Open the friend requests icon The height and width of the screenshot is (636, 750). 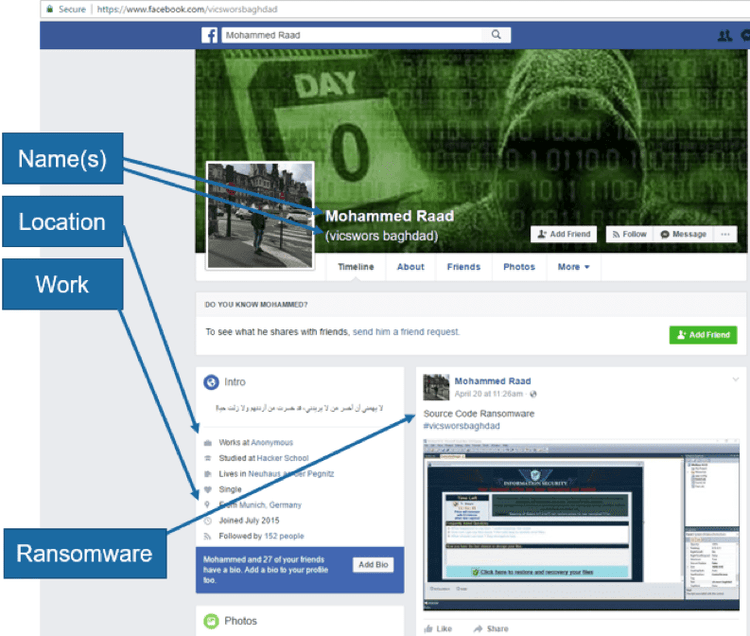(x=725, y=35)
